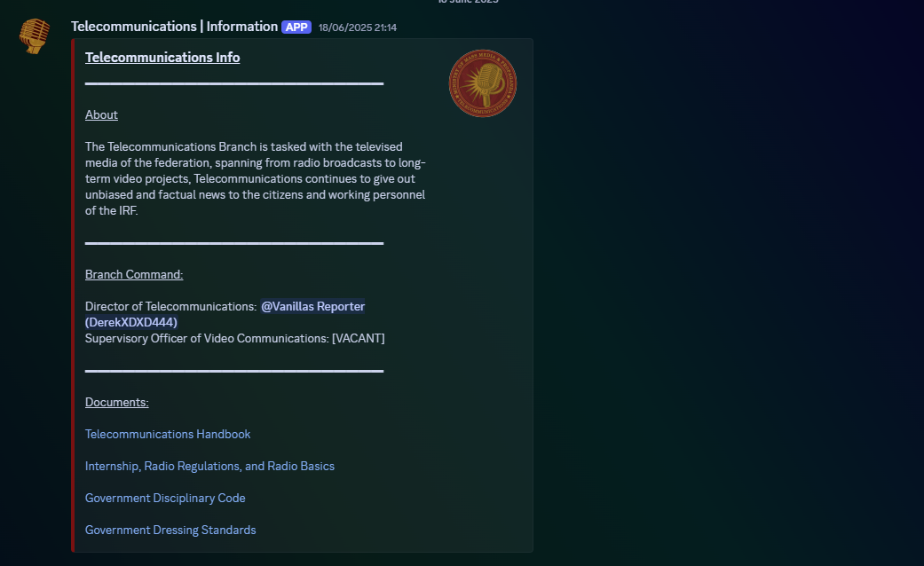This screenshot has height=566, width=924.
Task: Click the Telecommunications Branch description paragraph
Action: point(255,178)
